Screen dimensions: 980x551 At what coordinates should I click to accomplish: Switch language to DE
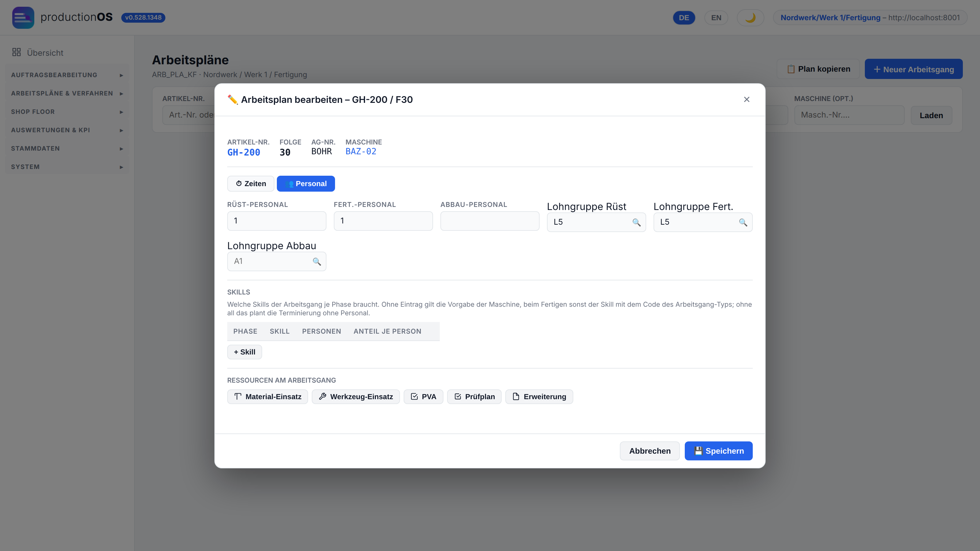[684, 17]
